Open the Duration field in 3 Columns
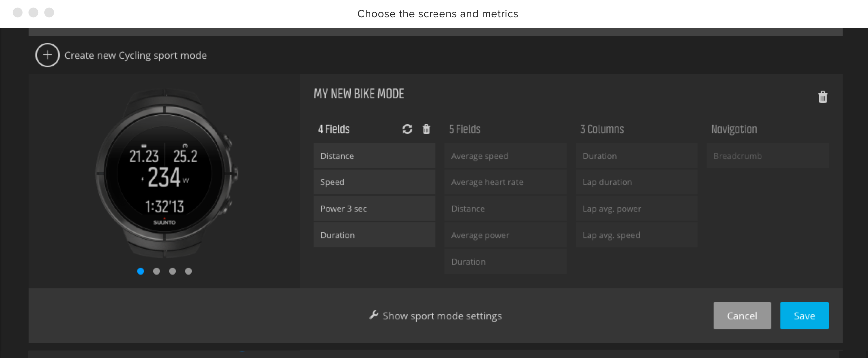Screen dimensions: 868x358 637,156
